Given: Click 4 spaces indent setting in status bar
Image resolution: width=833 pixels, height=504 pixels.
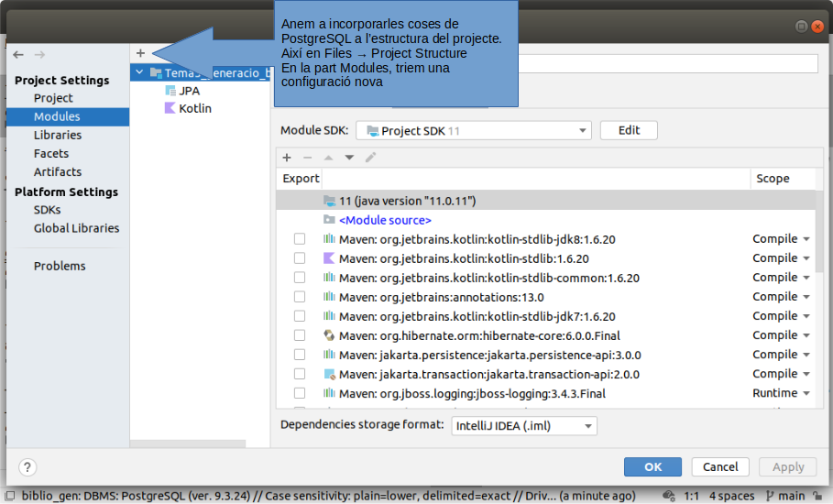Looking at the screenshot, I should (731, 496).
